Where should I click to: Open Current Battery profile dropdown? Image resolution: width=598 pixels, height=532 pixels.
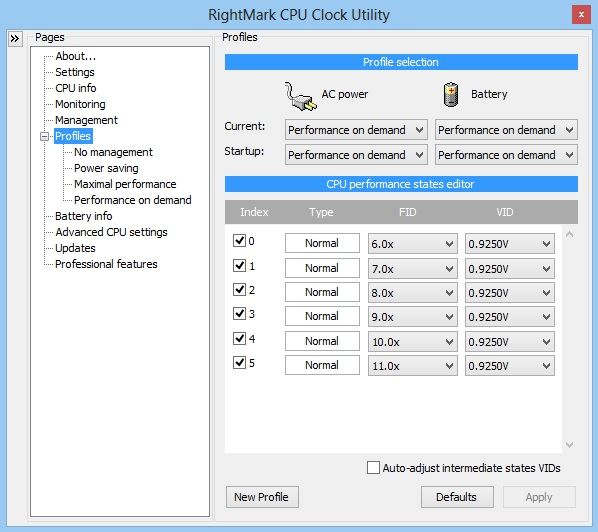506,130
